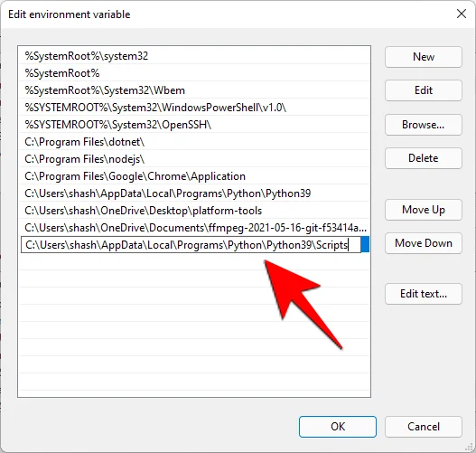Select the Program Files\nodejs entry
This screenshot has height=453, width=476.
(194, 159)
